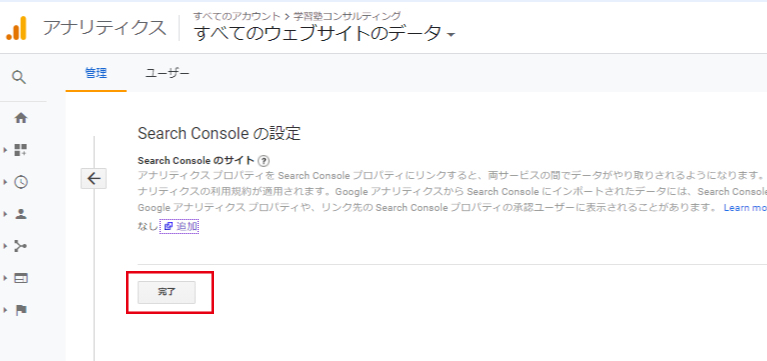
Task: Click help question mark beside Search Console のサイト
Action: (264, 161)
